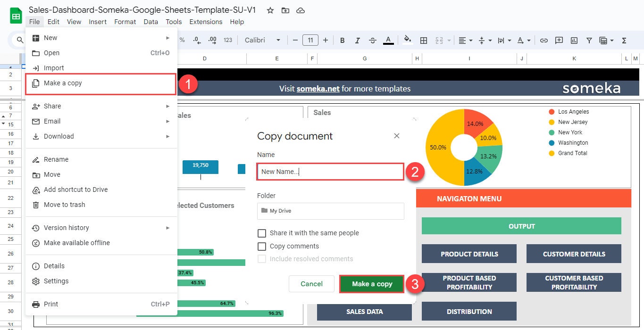The width and height of the screenshot is (644, 330).
Task: Cancel the Copy document dialog
Action: pyautogui.click(x=311, y=284)
